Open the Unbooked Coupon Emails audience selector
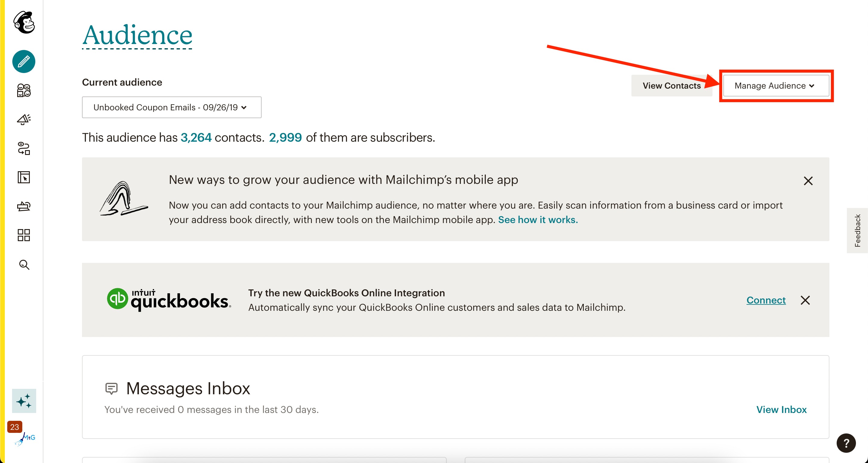The height and width of the screenshot is (463, 868). [x=171, y=107]
